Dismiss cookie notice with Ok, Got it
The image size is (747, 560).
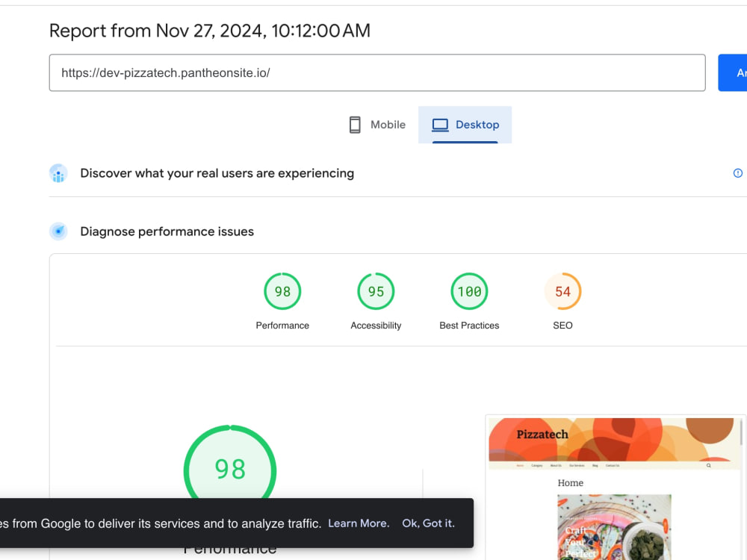coord(428,523)
